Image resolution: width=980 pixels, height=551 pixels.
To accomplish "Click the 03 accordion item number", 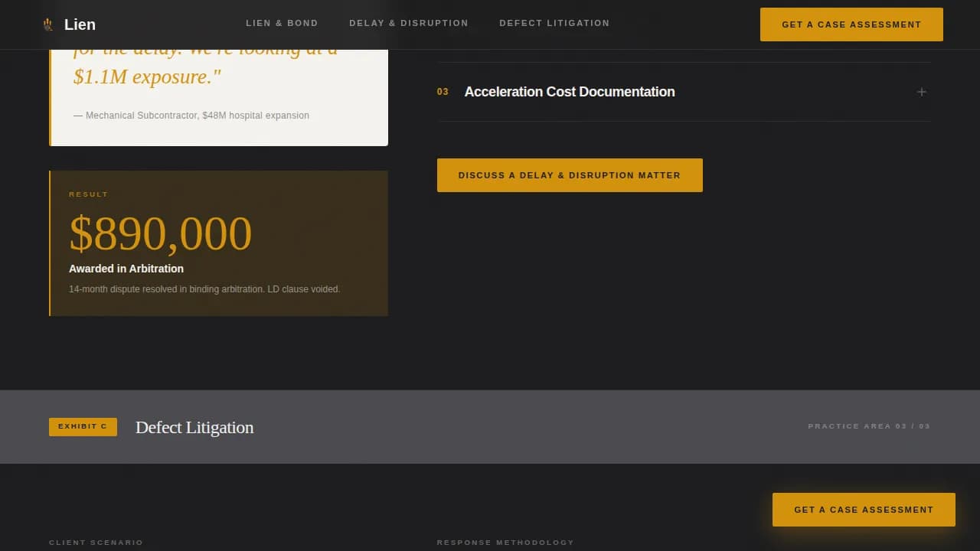I will pyautogui.click(x=443, y=92).
